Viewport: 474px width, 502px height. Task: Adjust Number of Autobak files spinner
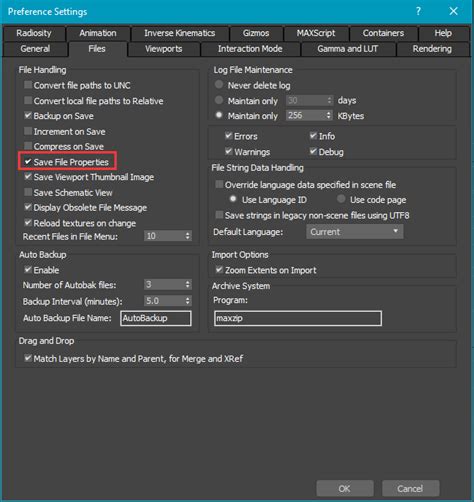click(188, 285)
